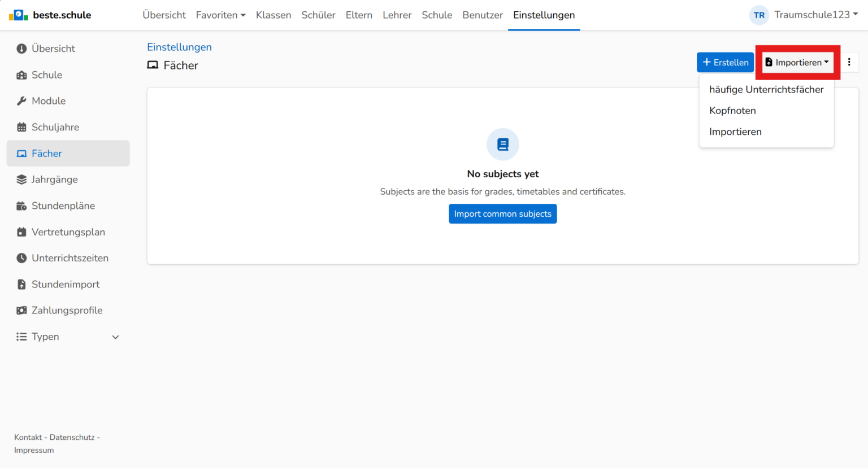Open the three-dot more options menu
This screenshot has width=868, height=468.
[849, 62]
